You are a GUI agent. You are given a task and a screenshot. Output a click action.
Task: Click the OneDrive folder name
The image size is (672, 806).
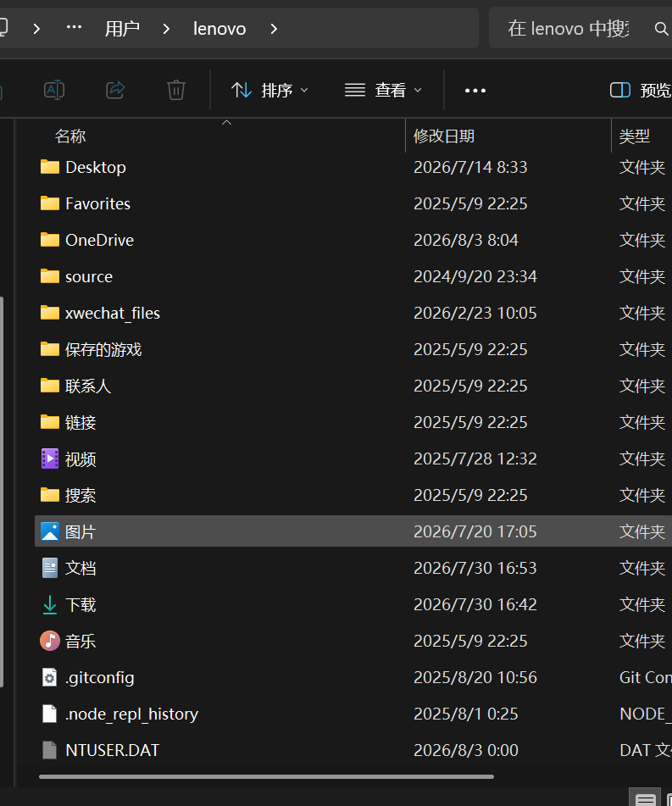click(x=100, y=240)
